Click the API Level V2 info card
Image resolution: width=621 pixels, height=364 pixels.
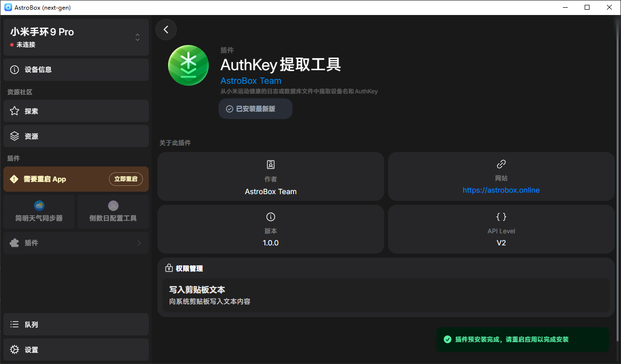501,229
